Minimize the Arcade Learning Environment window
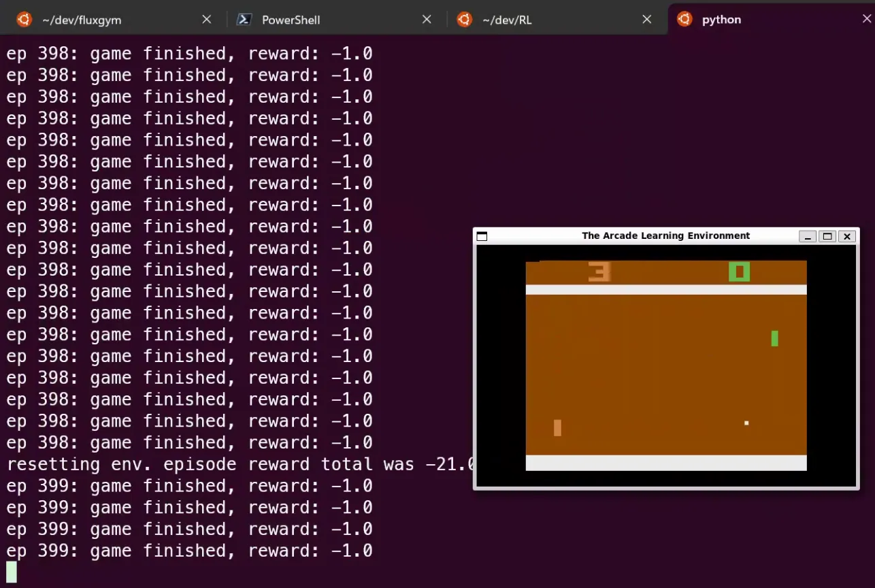This screenshot has width=875, height=588. coord(808,236)
